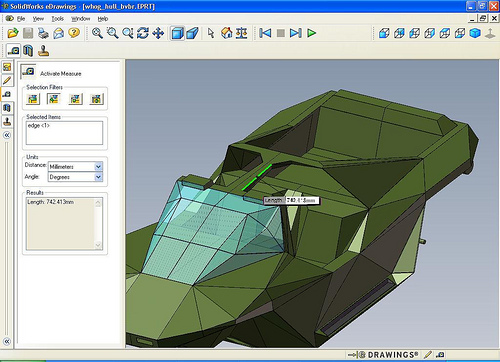The width and height of the screenshot is (500, 362).
Task: Switch to the Markup pencil sidebar tab
Action: [7, 81]
